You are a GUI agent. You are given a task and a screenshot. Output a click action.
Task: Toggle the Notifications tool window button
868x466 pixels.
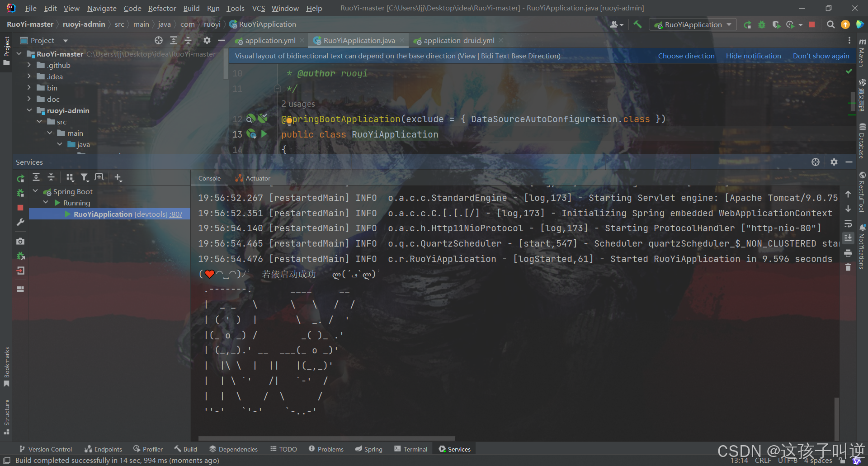(862, 247)
